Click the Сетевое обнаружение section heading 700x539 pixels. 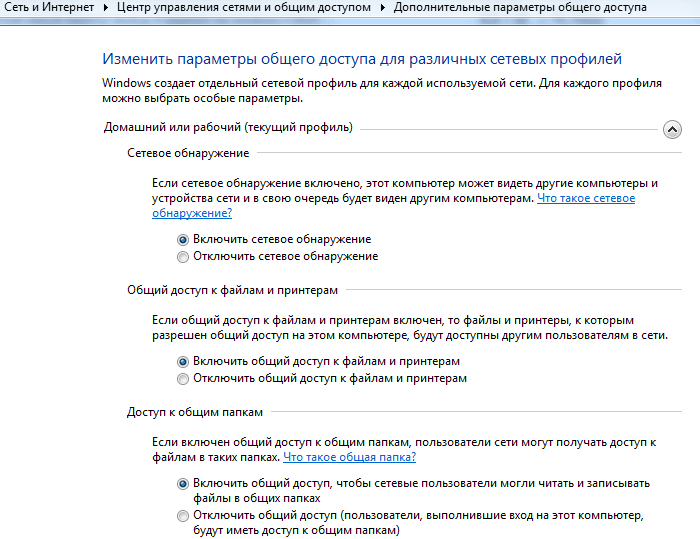pyautogui.click(x=188, y=153)
